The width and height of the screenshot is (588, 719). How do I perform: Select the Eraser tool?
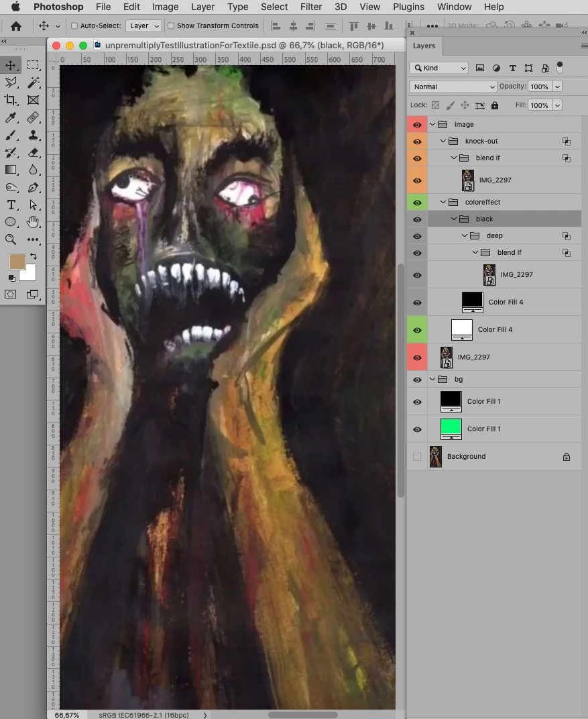(33, 153)
